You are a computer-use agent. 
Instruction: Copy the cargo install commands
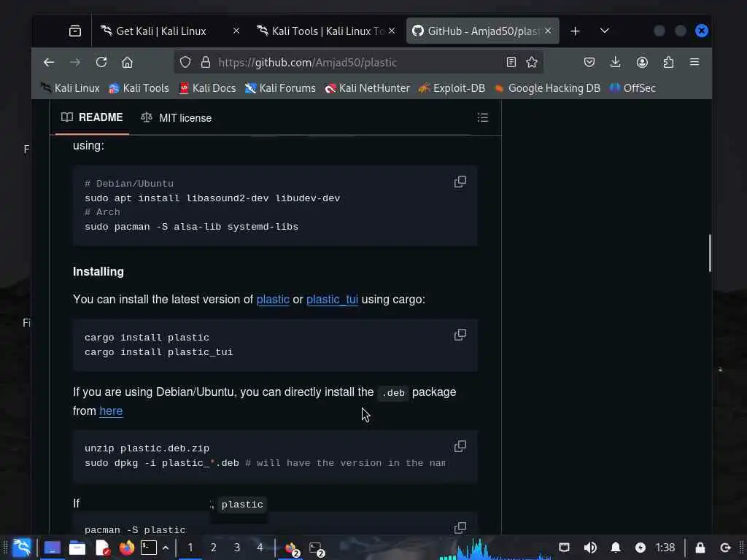click(460, 335)
